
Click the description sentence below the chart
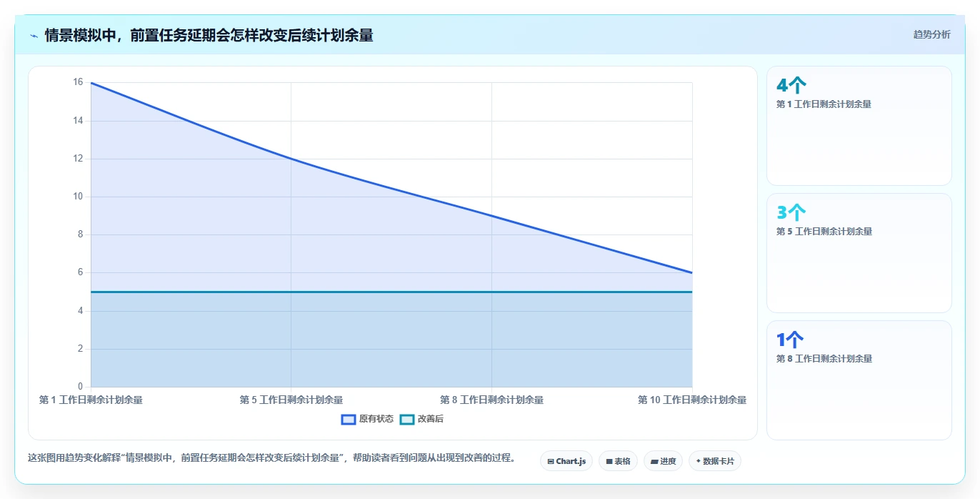[271, 458]
